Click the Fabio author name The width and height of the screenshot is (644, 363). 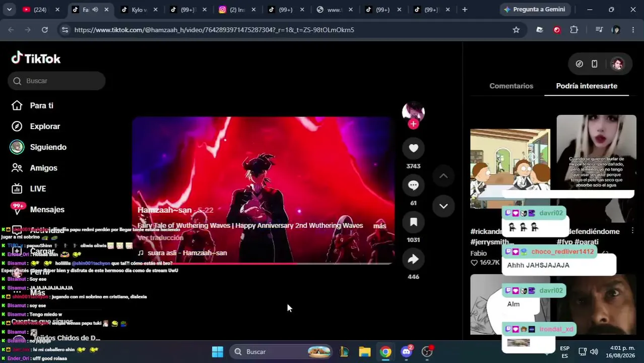tap(479, 253)
